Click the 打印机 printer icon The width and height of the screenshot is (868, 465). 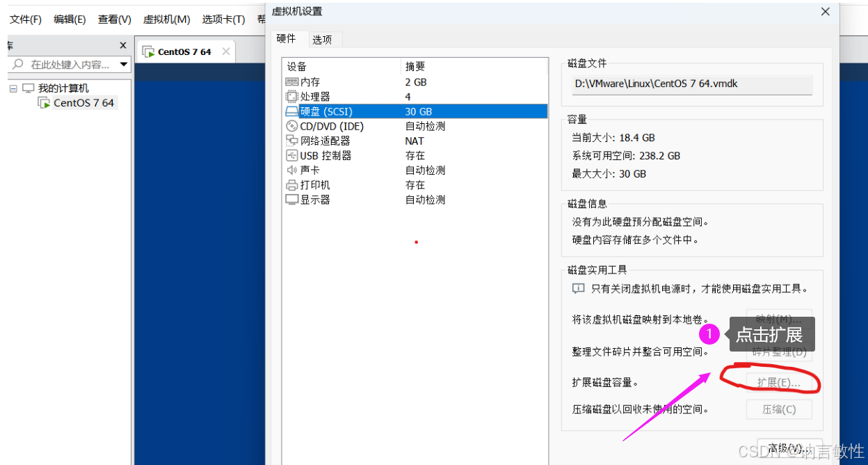(292, 185)
